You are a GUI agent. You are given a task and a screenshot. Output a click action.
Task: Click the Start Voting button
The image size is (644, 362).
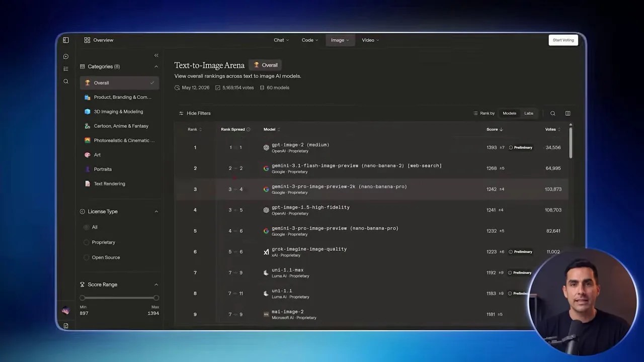pos(563,40)
